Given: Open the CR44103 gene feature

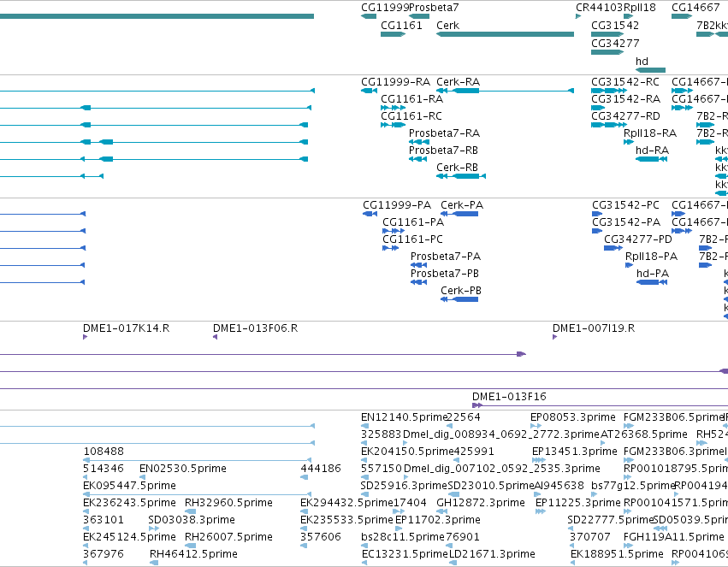Looking at the screenshot, I should [578, 16].
